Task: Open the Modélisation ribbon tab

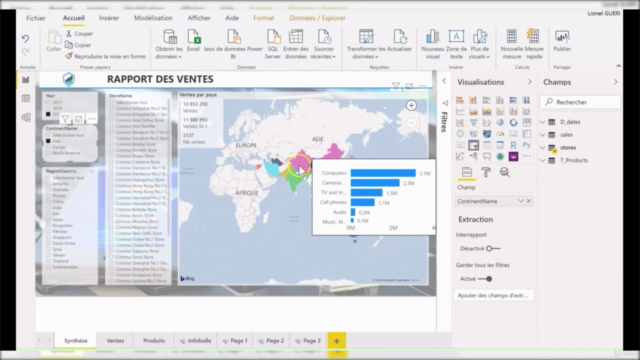Action: [153, 18]
